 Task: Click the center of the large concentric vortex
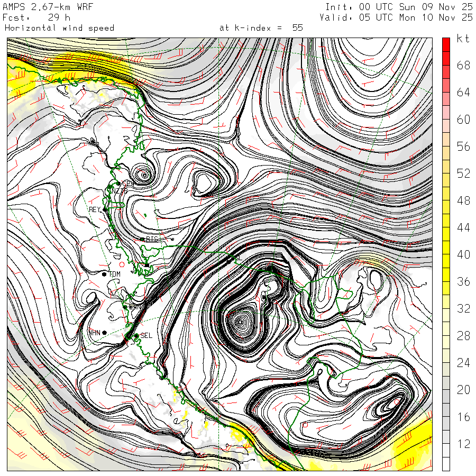point(241,321)
